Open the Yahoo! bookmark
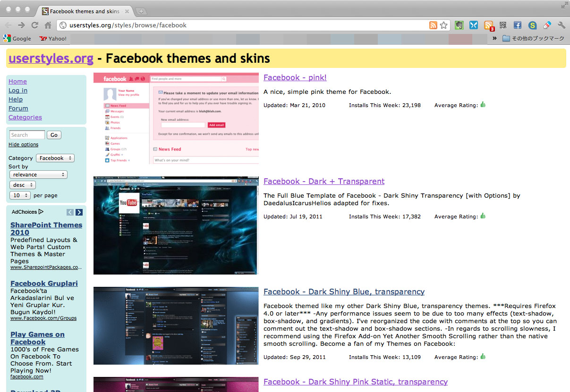Screen dimensions: 570x392 [x=53, y=39]
